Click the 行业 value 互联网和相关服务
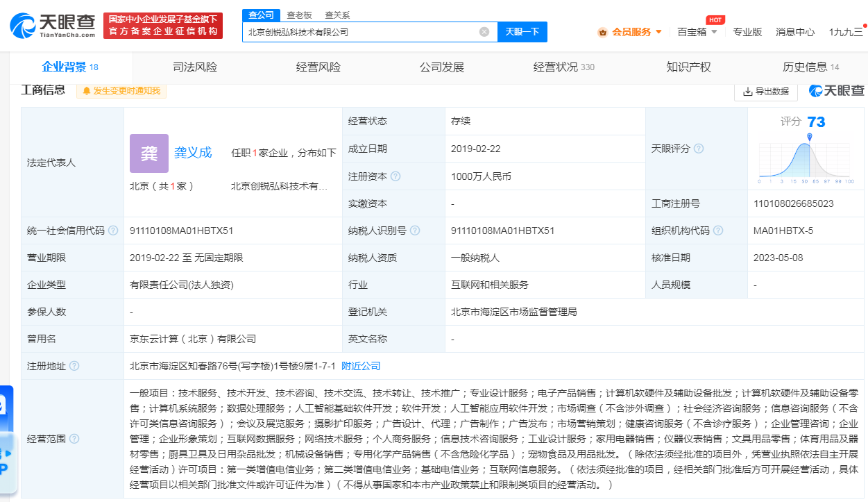 pos(490,285)
